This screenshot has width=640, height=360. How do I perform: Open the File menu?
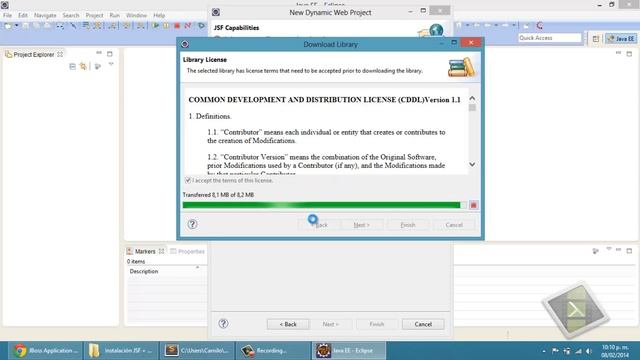(7, 15)
